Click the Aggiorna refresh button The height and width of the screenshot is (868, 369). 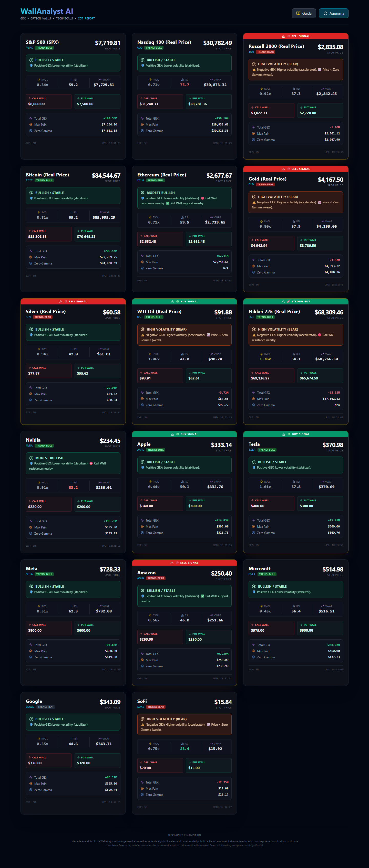point(334,14)
